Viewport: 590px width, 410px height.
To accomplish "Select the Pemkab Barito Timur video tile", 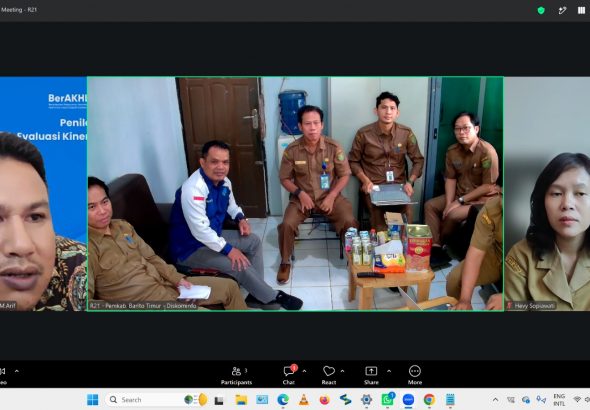I will (295, 194).
